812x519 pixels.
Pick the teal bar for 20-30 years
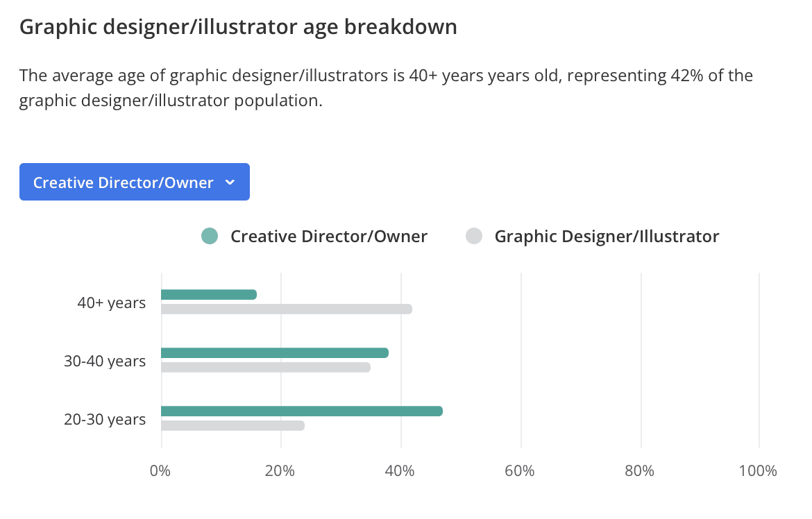(x=301, y=411)
